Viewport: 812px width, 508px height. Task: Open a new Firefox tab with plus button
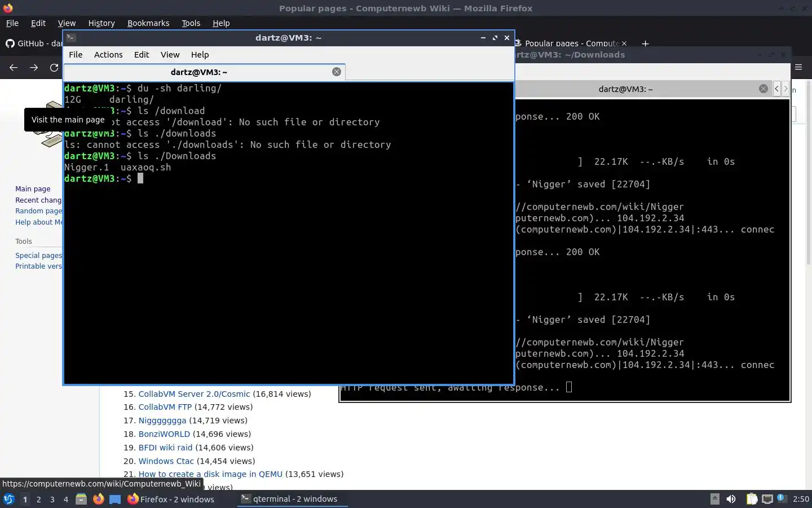pyautogui.click(x=645, y=43)
